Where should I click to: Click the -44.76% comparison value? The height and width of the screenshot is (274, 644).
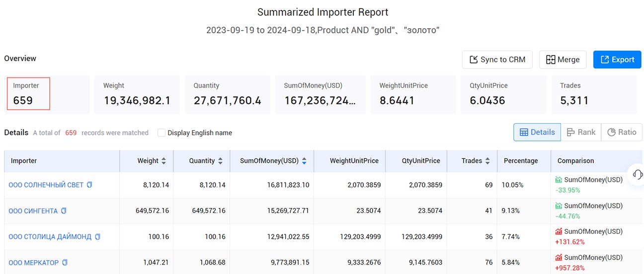tap(568, 216)
